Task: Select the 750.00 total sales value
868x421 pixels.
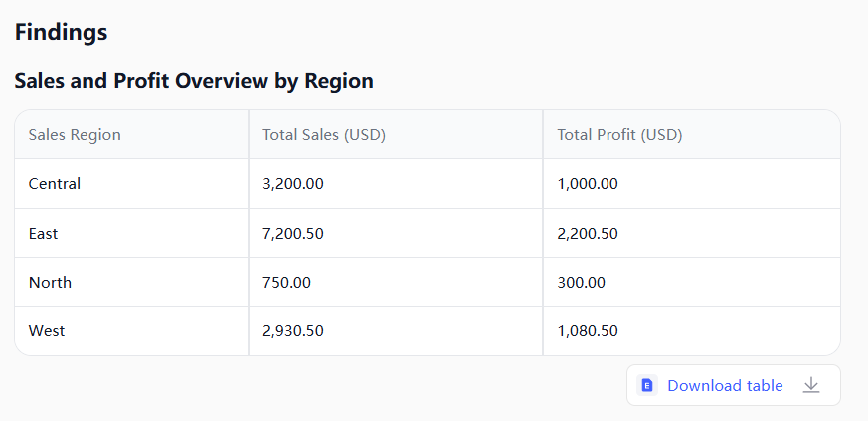Action: pos(286,282)
